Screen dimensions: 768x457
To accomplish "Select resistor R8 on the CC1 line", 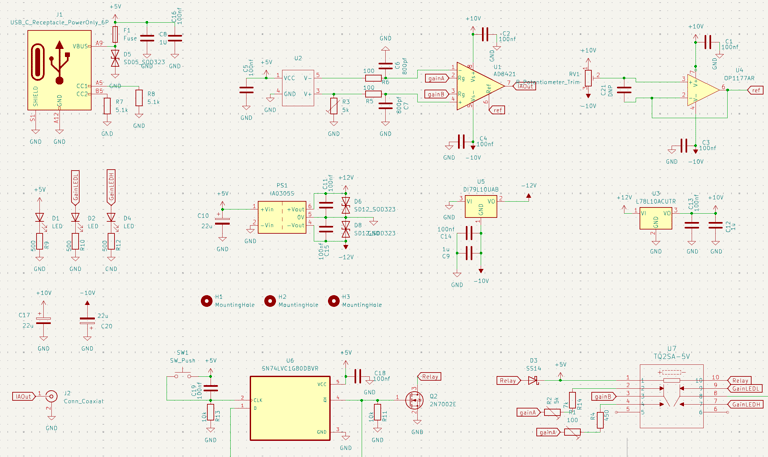I will 139,97.
